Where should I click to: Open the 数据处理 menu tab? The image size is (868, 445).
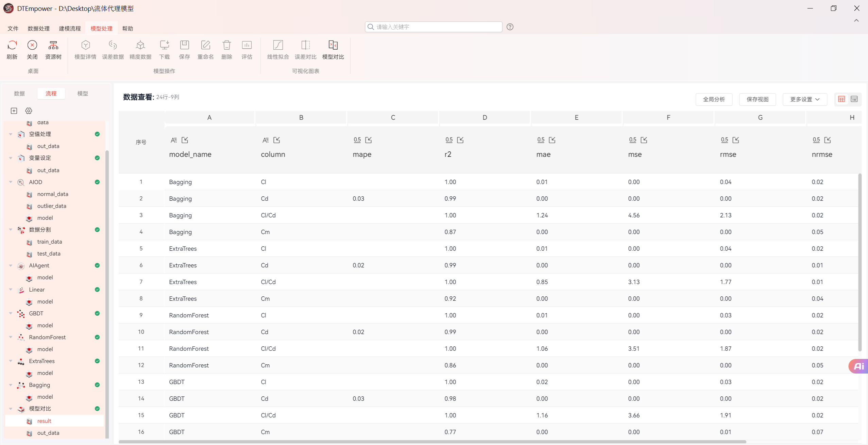point(38,29)
